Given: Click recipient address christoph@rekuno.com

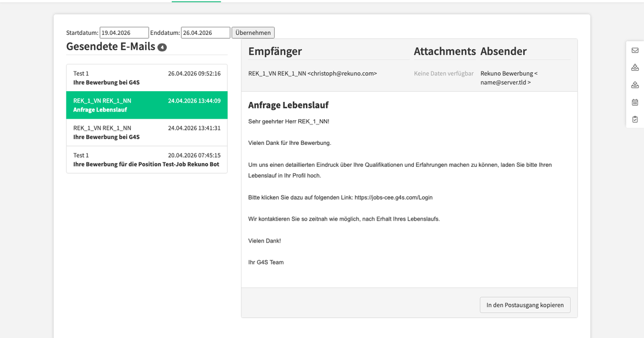Looking at the screenshot, I should point(342,74).
